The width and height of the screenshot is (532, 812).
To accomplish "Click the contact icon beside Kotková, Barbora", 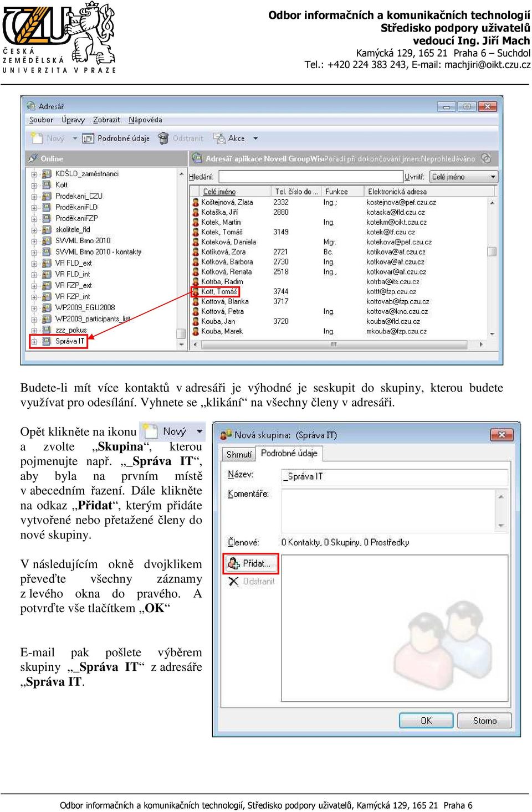I will [x=196, y=262].
